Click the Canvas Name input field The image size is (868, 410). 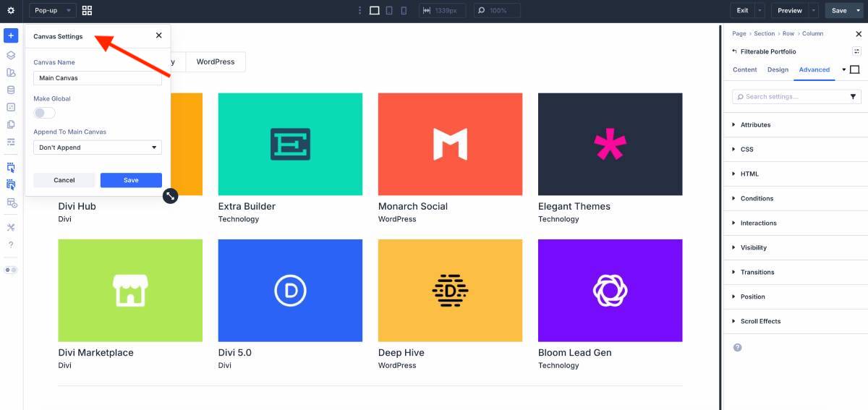[98, 78]
